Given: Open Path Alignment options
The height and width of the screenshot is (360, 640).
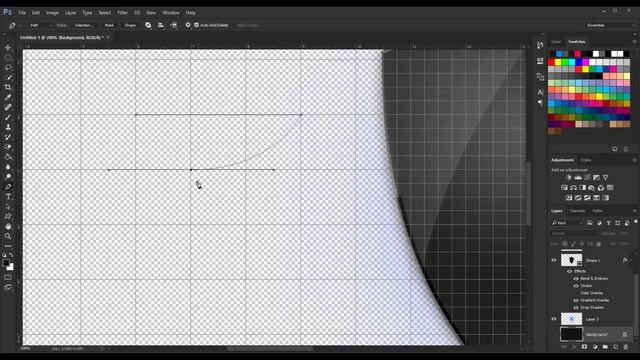Looking at the screenshot, I should pos(161,25).
